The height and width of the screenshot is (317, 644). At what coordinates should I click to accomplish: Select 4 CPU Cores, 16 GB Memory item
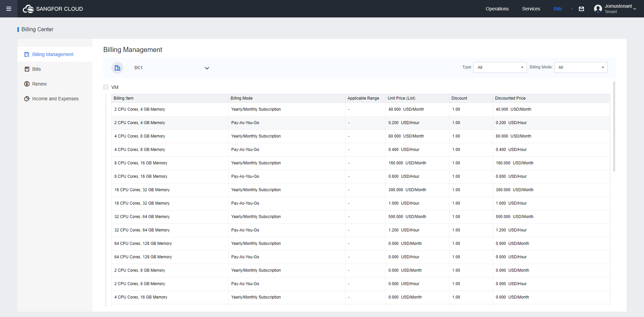(141, 297)
